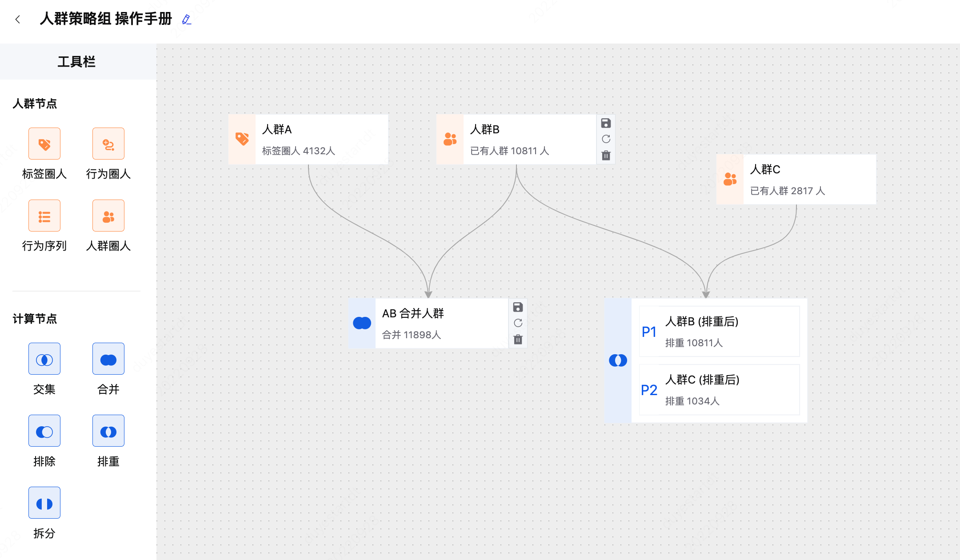Click the tag icon on 人群A node

[x=242, y=139]
